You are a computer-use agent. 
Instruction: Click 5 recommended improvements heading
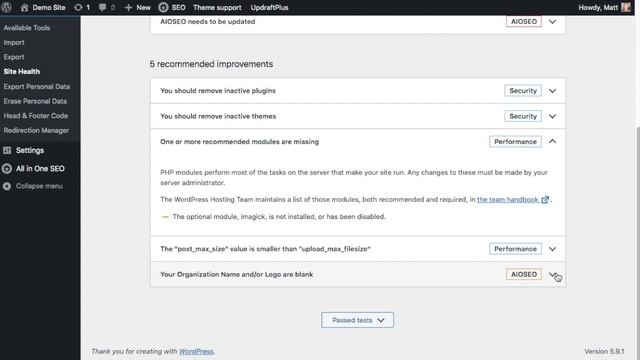click(x=211, y=64)
